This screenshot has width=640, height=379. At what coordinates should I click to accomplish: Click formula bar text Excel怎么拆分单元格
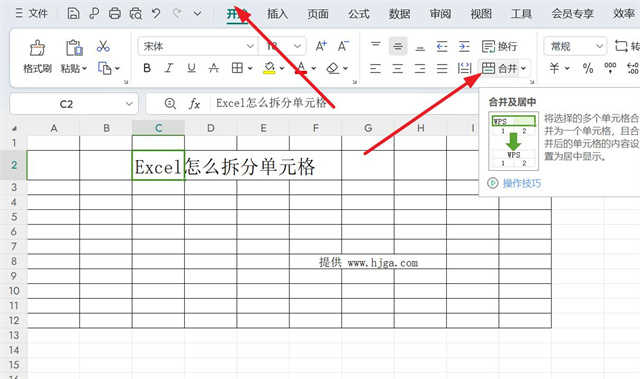tap(271, 103)
